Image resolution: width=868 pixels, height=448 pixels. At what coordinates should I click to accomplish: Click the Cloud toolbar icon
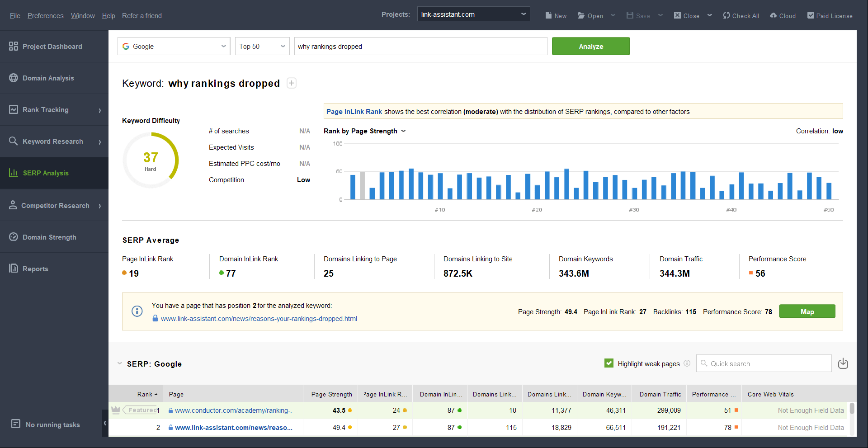coord(774,15)
